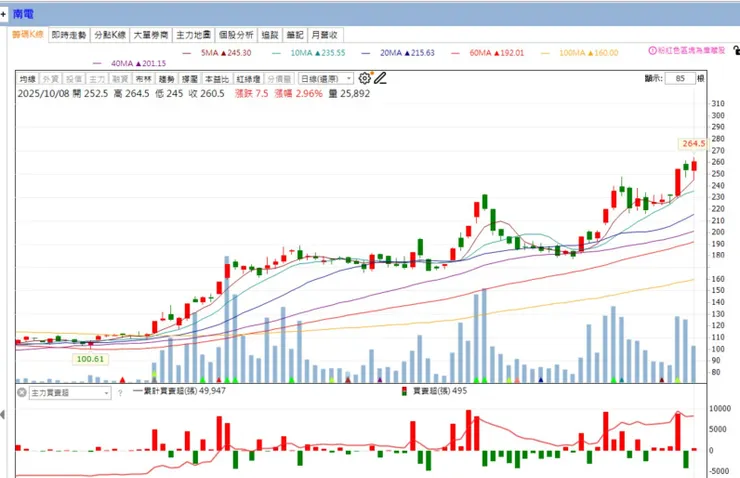Click the 264.5 high price label
Viewport: 740px width, 478px height.
[x=693, y=143]
